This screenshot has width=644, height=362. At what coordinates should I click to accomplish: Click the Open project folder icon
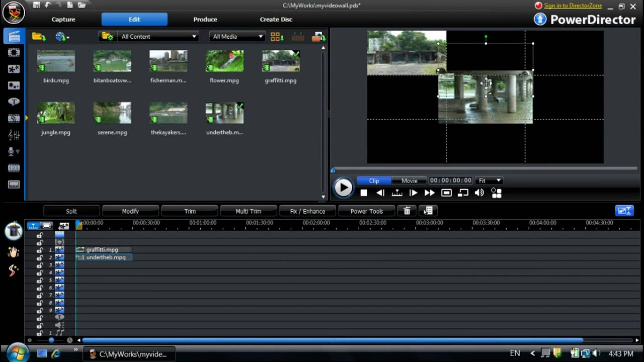coord(82,5)
